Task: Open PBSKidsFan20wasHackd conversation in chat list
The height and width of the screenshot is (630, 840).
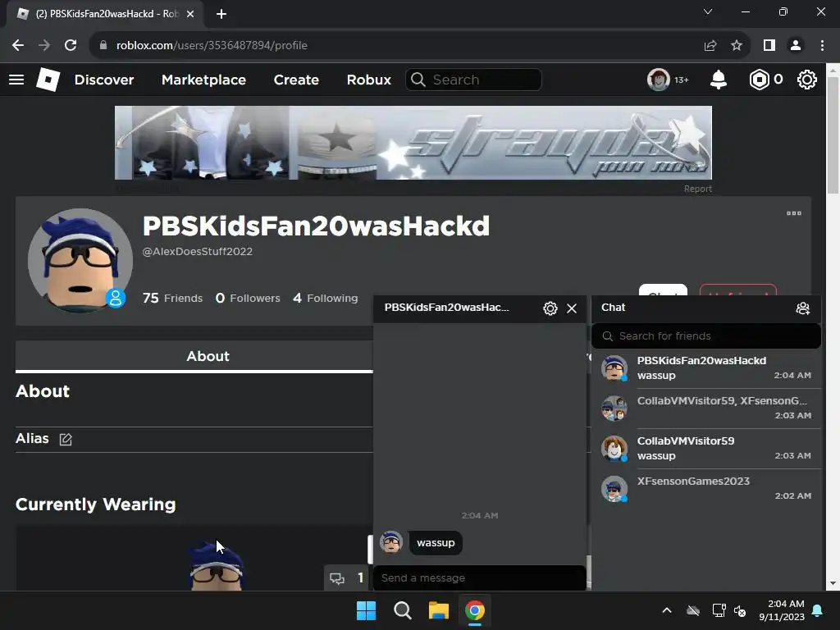Action: point(706,368)
